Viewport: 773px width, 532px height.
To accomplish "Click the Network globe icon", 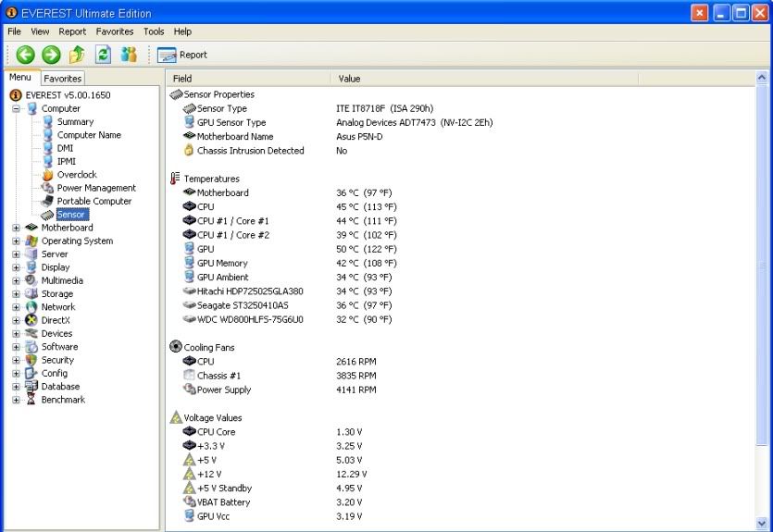I will pos(31,307).
